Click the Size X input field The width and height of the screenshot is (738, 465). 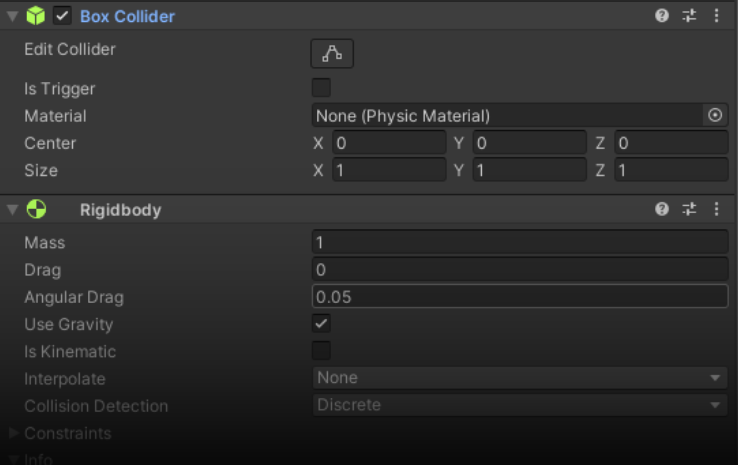tap(389, 170)
